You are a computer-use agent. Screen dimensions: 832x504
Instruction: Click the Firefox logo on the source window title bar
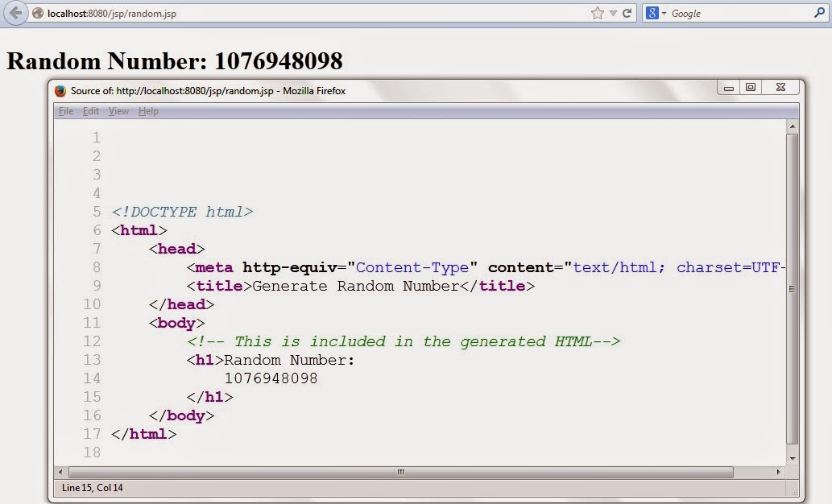coord(58,92)
